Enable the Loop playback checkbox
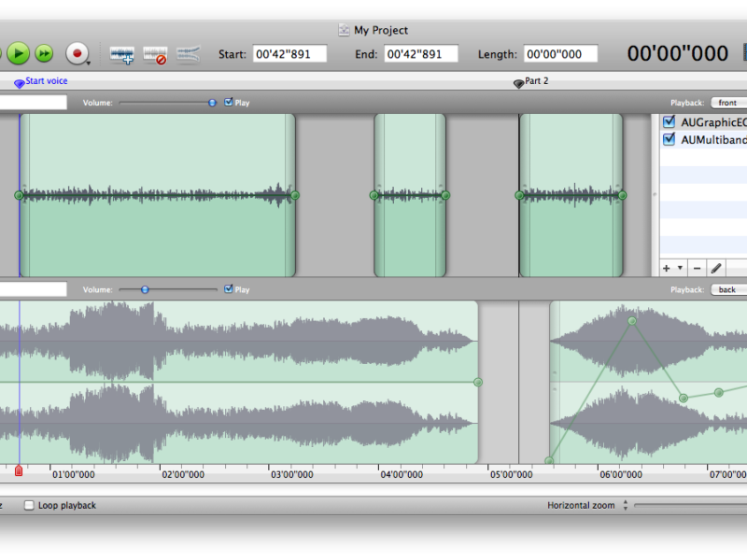This screenshot has width=747, height=560. tap(29, 505)
